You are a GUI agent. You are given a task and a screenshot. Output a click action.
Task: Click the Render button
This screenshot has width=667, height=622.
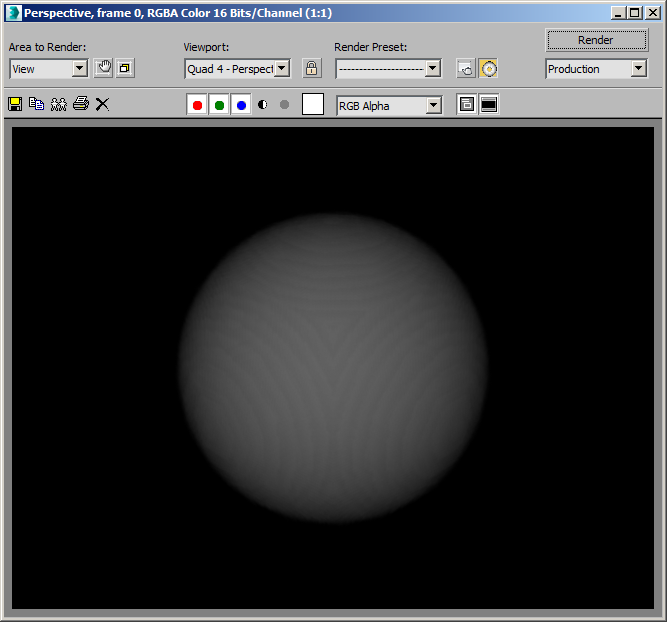[596, 40]
